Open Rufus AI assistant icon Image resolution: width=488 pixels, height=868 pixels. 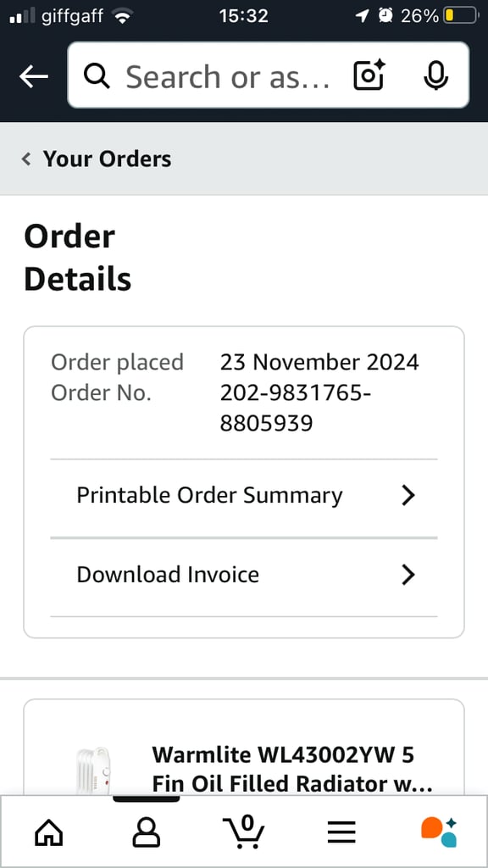coord(439,832)
